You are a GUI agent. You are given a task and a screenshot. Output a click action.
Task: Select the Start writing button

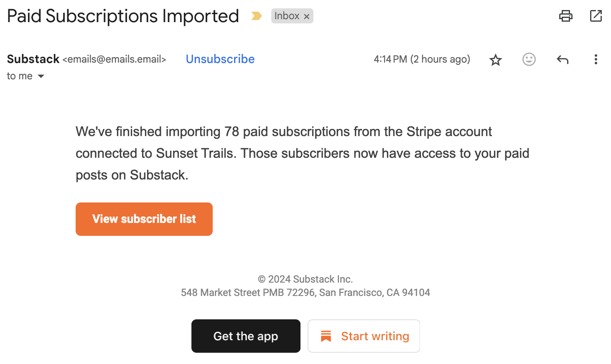pyautogui.click(x=364, y=336)
